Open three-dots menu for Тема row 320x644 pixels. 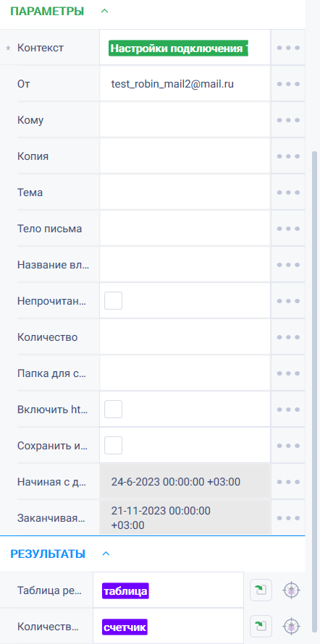[x=288, y=192]
